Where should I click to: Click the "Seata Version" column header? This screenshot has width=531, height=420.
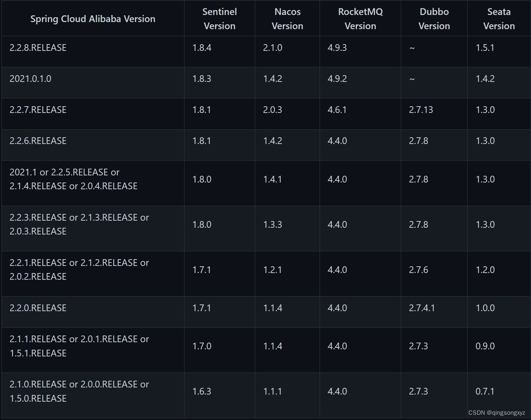499,19
